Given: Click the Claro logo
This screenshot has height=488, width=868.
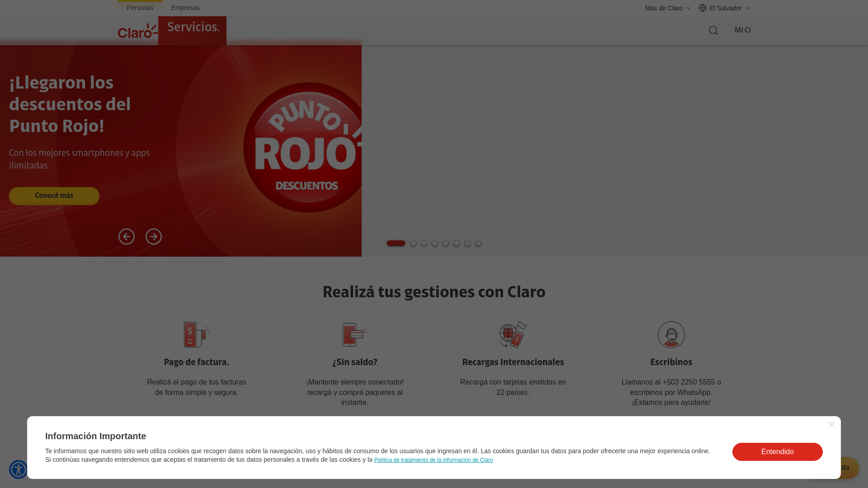Looking at the screenshot, I should point(137,31).
